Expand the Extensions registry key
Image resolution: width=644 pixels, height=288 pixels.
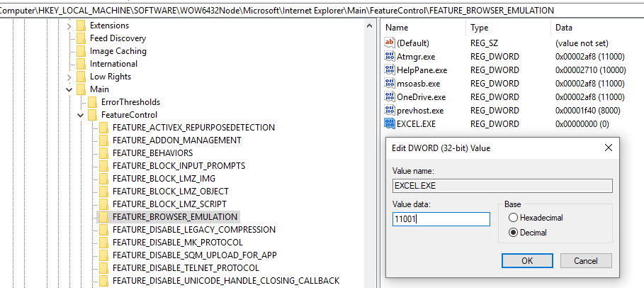click(69, 26)
